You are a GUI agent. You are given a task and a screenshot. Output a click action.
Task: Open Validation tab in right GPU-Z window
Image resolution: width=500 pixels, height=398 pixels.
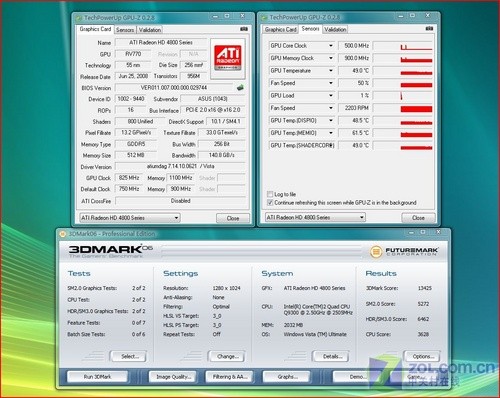335,30
